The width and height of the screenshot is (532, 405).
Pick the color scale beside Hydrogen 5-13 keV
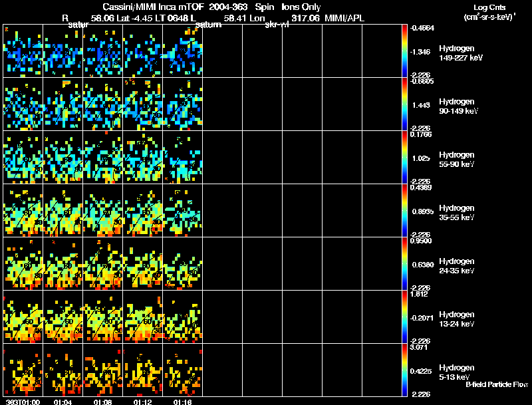click(x=404, y=370)
